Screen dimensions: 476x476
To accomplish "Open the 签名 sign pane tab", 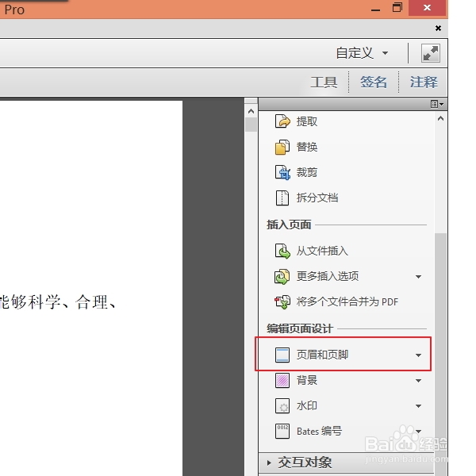I will click(x=374, y=83).
